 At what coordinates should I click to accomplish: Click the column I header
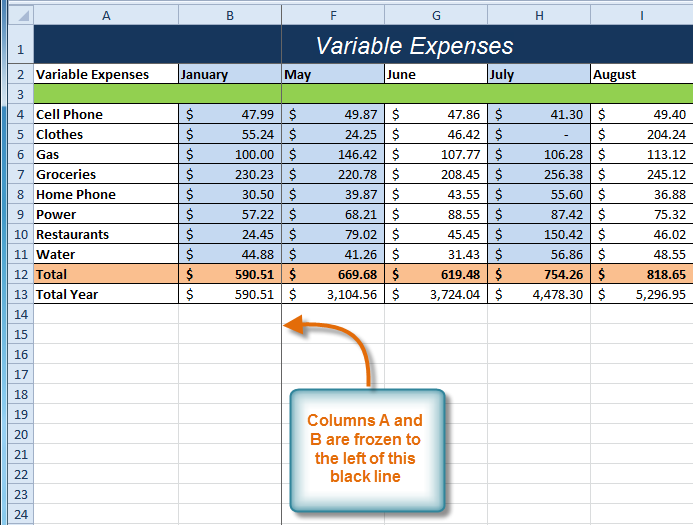pyautogui.click(x=641, y=15)
